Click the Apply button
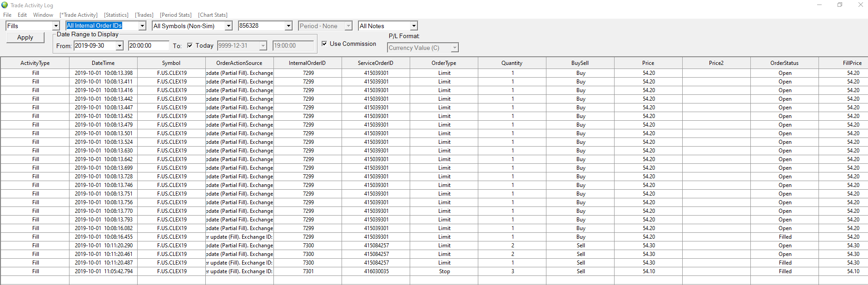The width and height of the screenshot is (868, 285). [25, 38]
